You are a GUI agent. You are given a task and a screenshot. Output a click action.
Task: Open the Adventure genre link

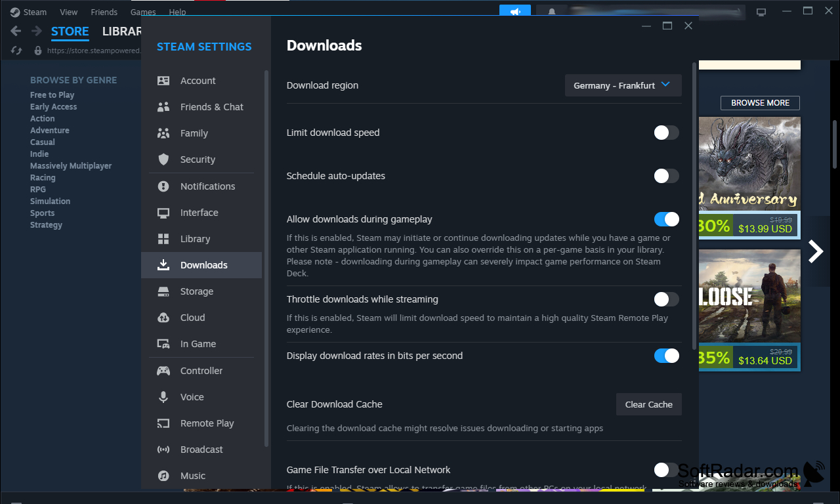(50, 131)
